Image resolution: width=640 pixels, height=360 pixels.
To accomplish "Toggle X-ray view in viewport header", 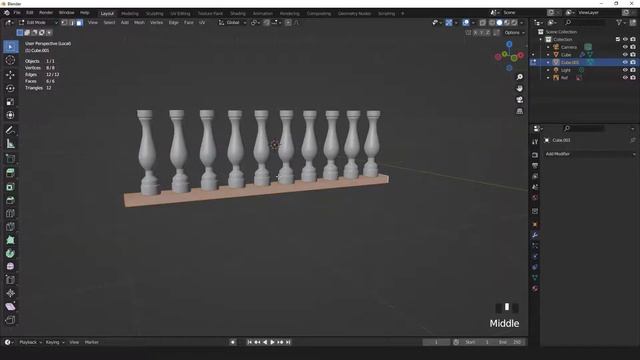I will click(x=482, y=23).
